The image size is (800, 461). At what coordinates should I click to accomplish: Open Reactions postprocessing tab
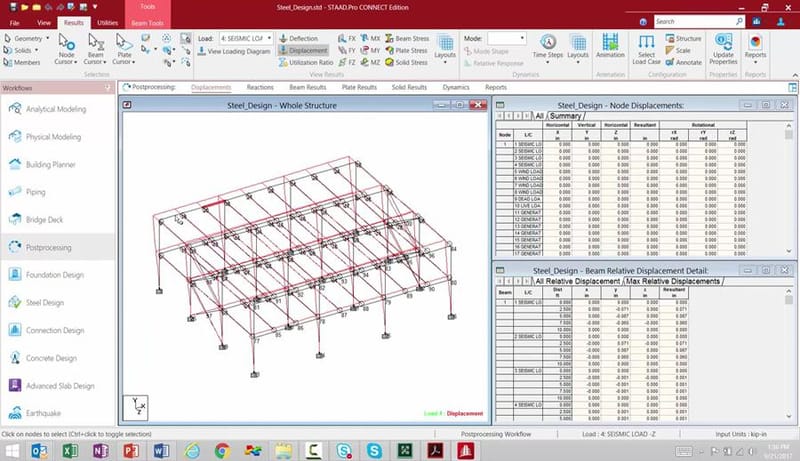click(260, 87)
